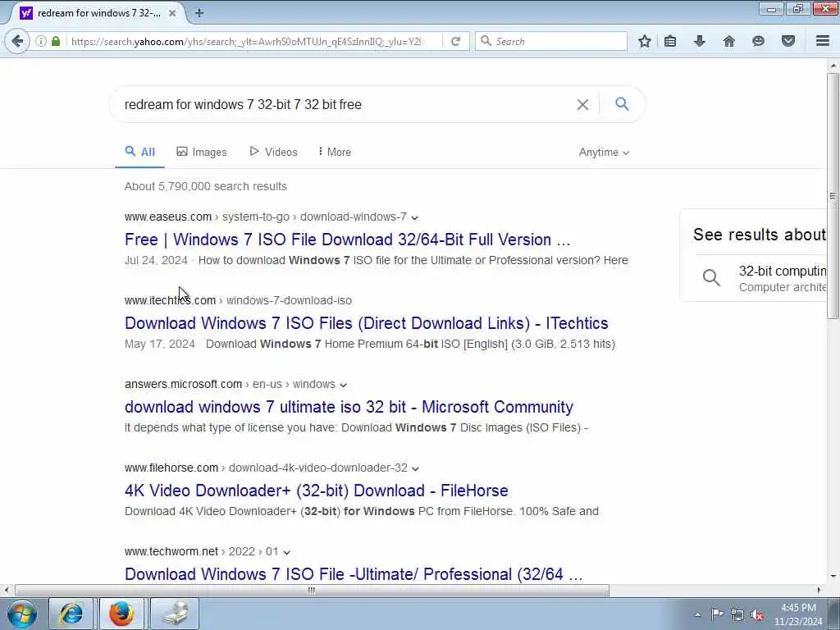Select the All results tab
This screenshot has height=630, width=840.
click(139, 152)
